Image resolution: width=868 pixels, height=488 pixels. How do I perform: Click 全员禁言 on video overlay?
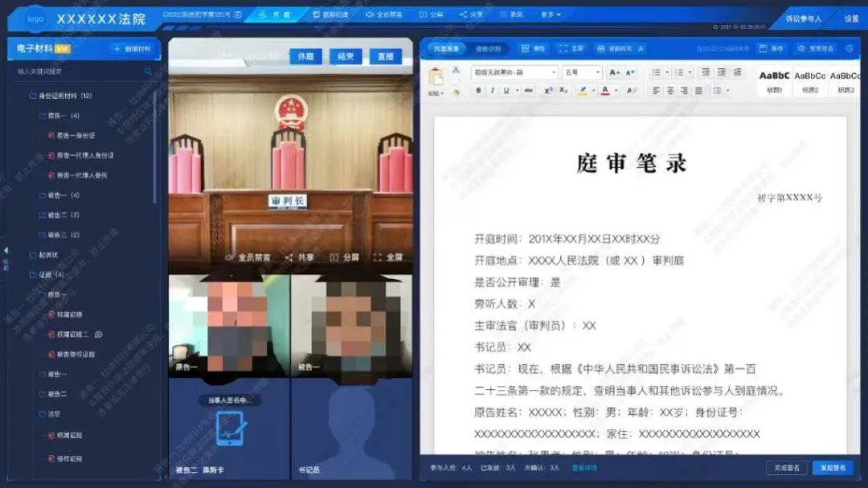click(x=248, y=257)
